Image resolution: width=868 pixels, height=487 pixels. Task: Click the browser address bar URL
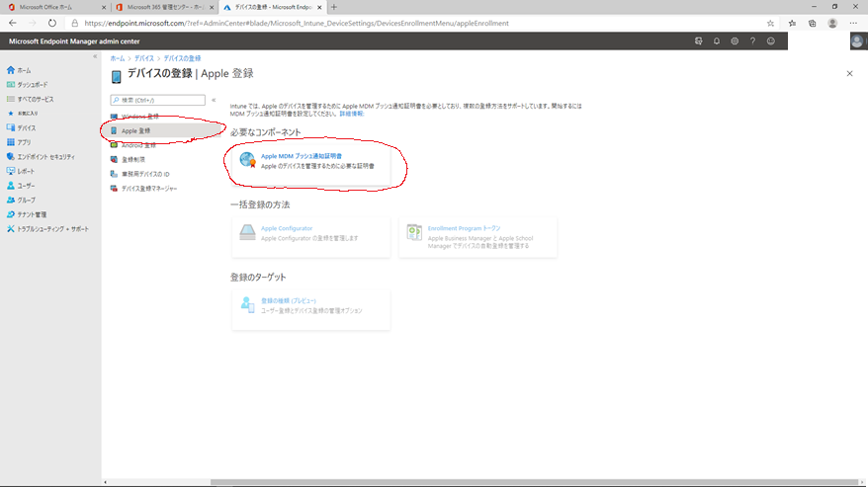(297, 24)
